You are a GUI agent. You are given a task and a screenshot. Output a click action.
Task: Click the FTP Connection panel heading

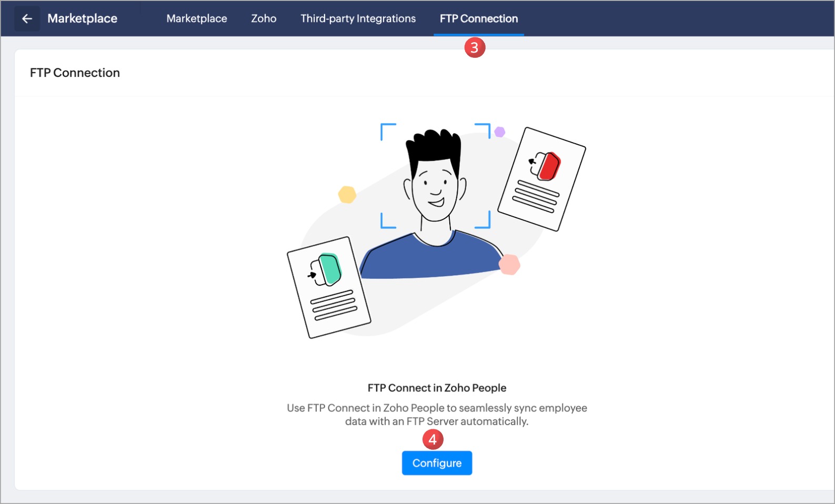pyautogui.click(x=75, y=73)
